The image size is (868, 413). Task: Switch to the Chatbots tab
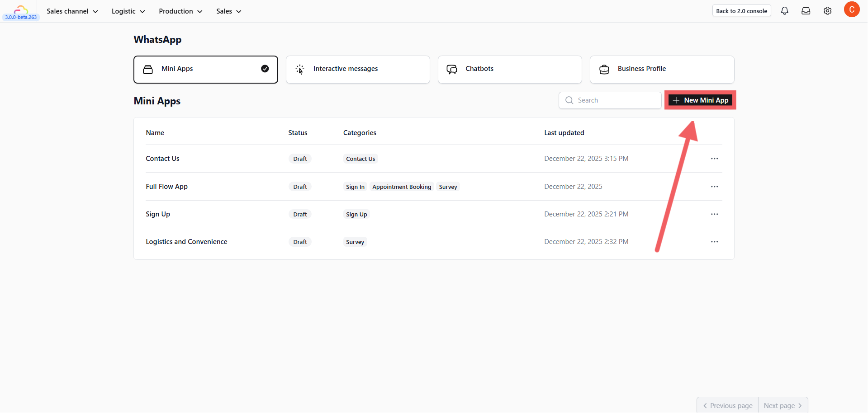point(510,70)
